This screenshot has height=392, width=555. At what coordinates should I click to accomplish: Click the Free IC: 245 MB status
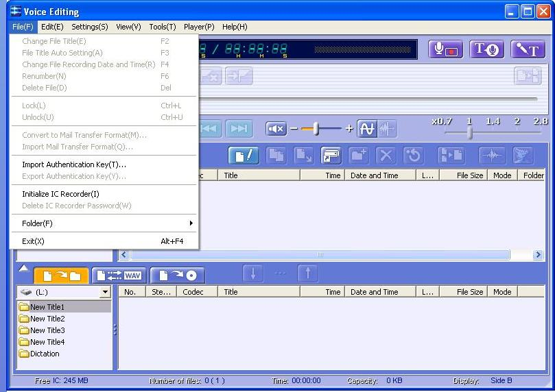point(62,380)
